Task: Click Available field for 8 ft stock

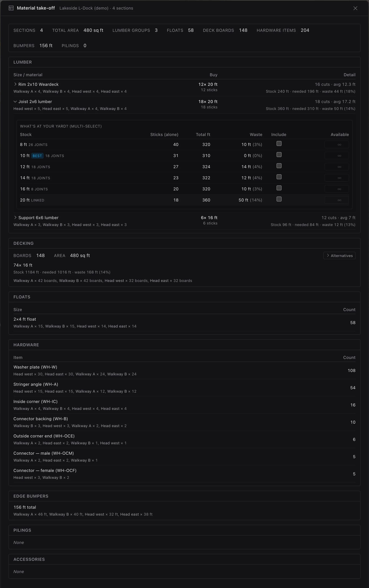Action: coord(337,144)
